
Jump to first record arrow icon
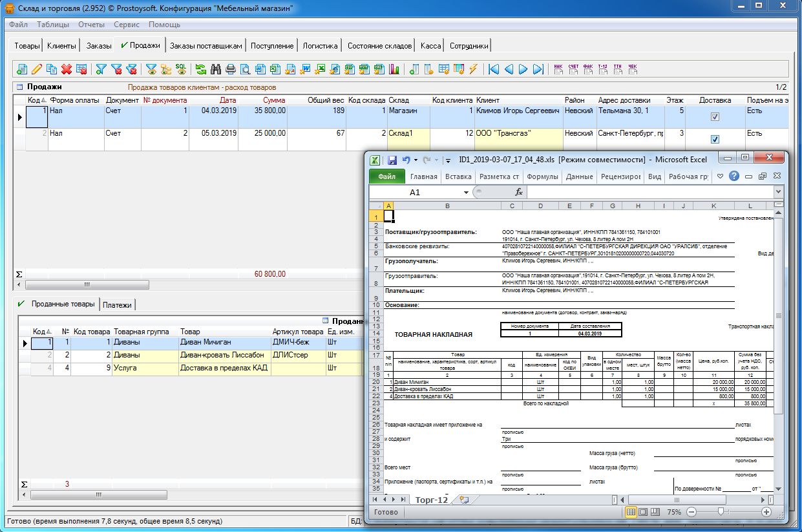coord(494,69)
